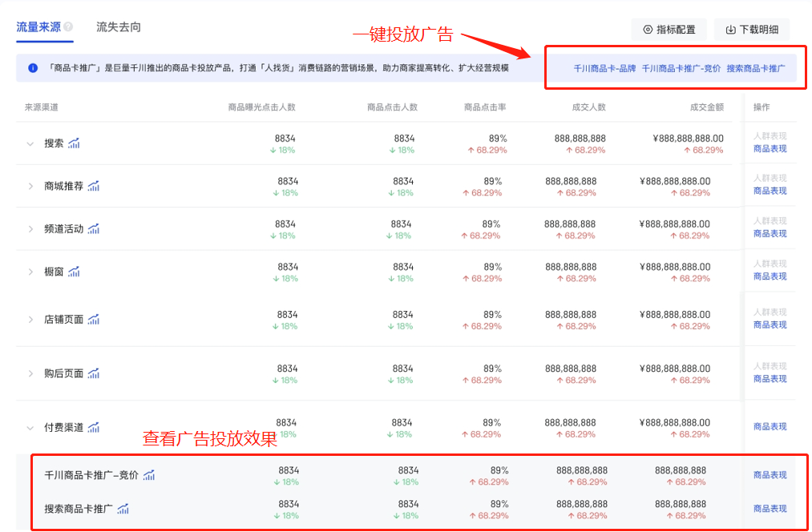Open trend chart icon next to 付费渠道
This screenshot has width=812, height=532.
coord(93,428)
